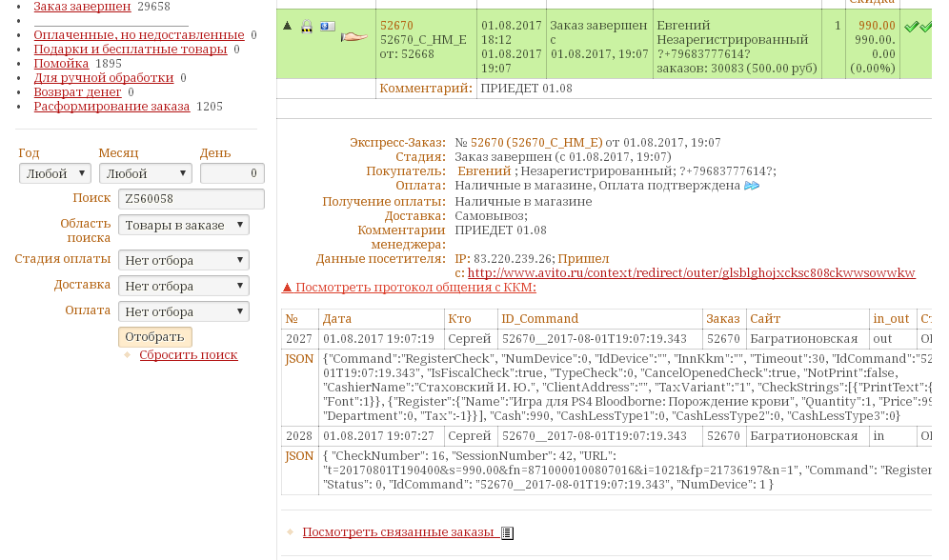949x560 pixels.
Task: Open the Помойка category
Action: pyautogui.click(x=61, y=64)
